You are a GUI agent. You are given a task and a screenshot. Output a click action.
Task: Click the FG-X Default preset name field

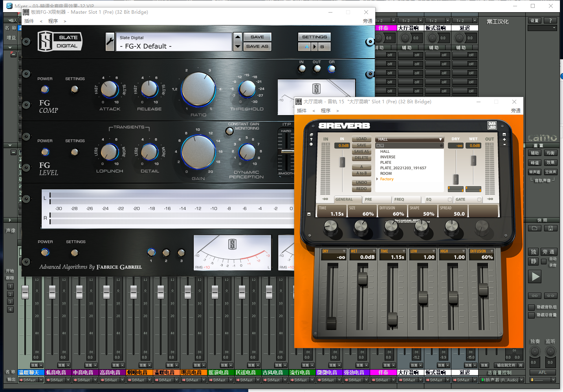point(174,42)
